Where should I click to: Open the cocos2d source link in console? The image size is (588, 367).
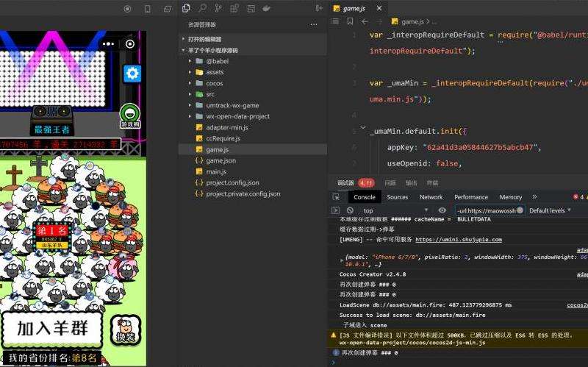coord(577,305)
